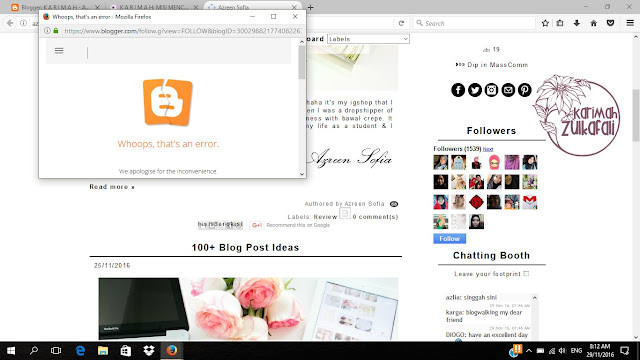The image size is (640, 360).
Task: Click the broken Blogger logo in the popup
Action: [x=167, y=102]
